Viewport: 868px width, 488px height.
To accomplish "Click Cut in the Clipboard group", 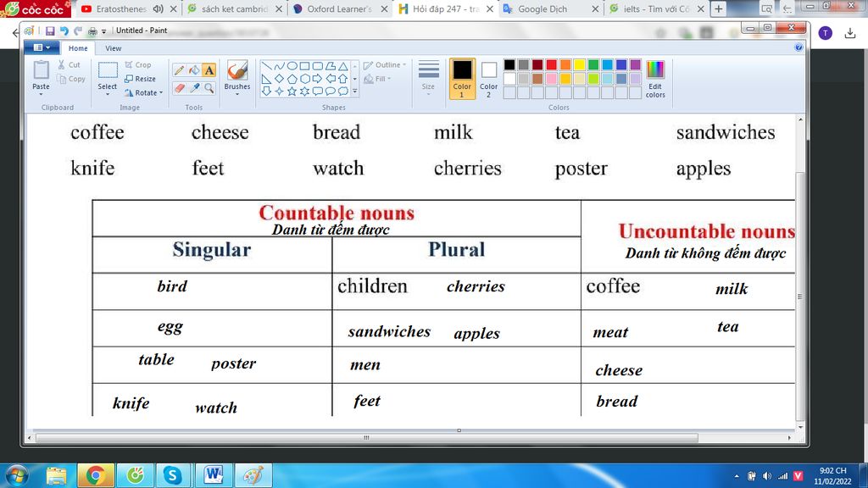I will (x=70, y=64).
